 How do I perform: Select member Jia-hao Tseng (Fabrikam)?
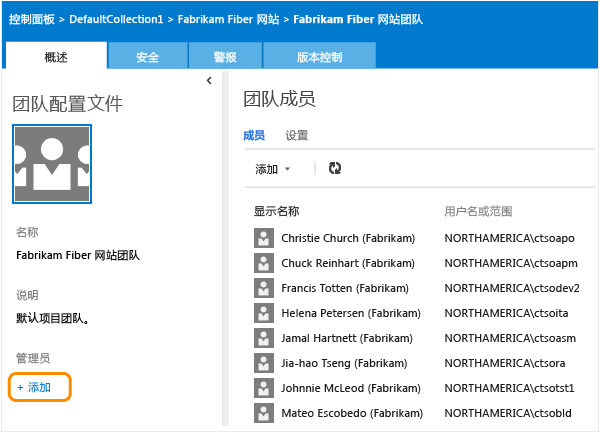click(x=344, y=363)
